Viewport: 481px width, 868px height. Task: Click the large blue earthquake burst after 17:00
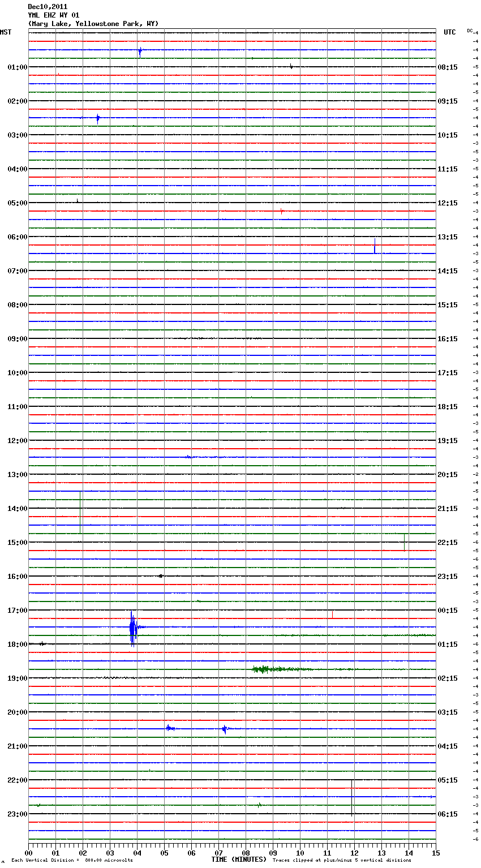click(132, 627)
